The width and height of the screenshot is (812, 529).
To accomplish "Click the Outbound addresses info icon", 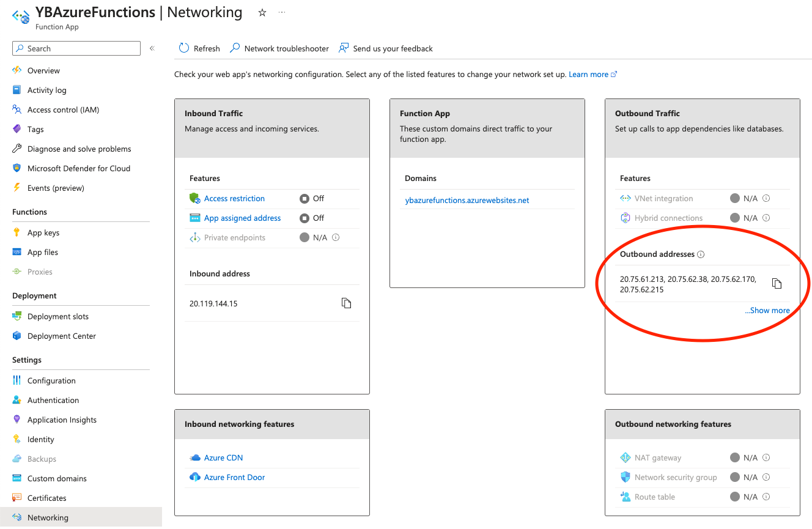I will click(702, 254).
